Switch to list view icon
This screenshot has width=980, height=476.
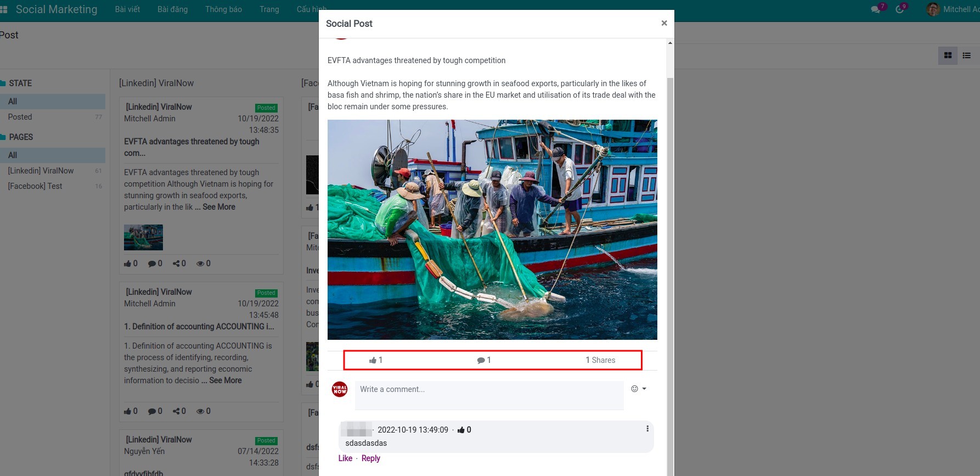(x=967, y=55)
